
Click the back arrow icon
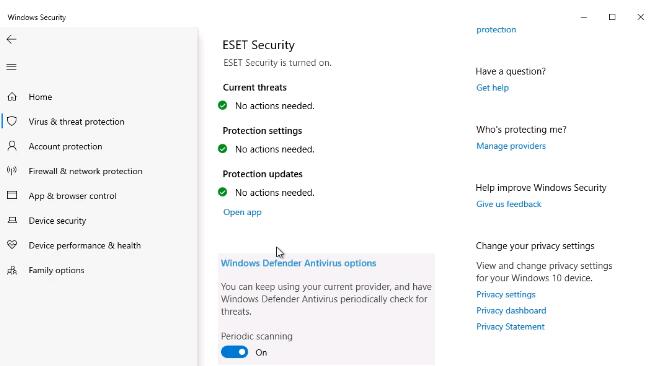point(11,40)
